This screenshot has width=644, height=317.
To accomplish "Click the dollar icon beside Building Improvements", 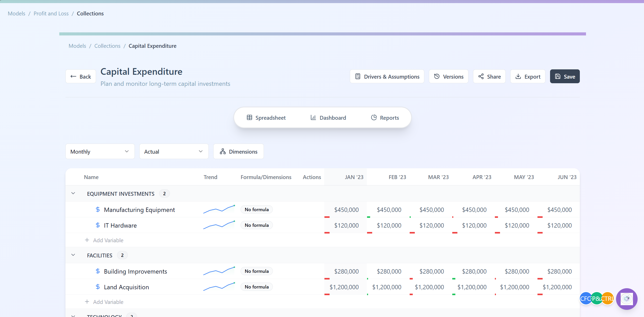I will [98, 271].
